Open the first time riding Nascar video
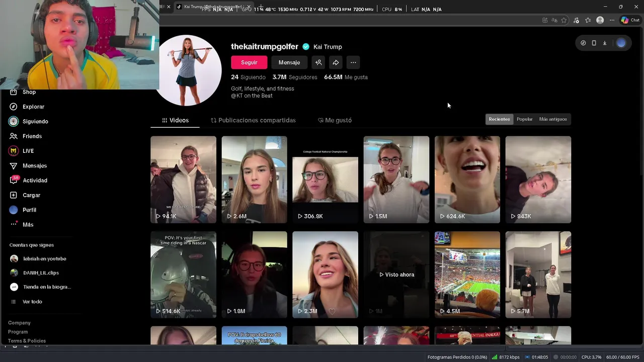Image resolution: width=644 pixels, height=362 pixels. click(183, 275)
